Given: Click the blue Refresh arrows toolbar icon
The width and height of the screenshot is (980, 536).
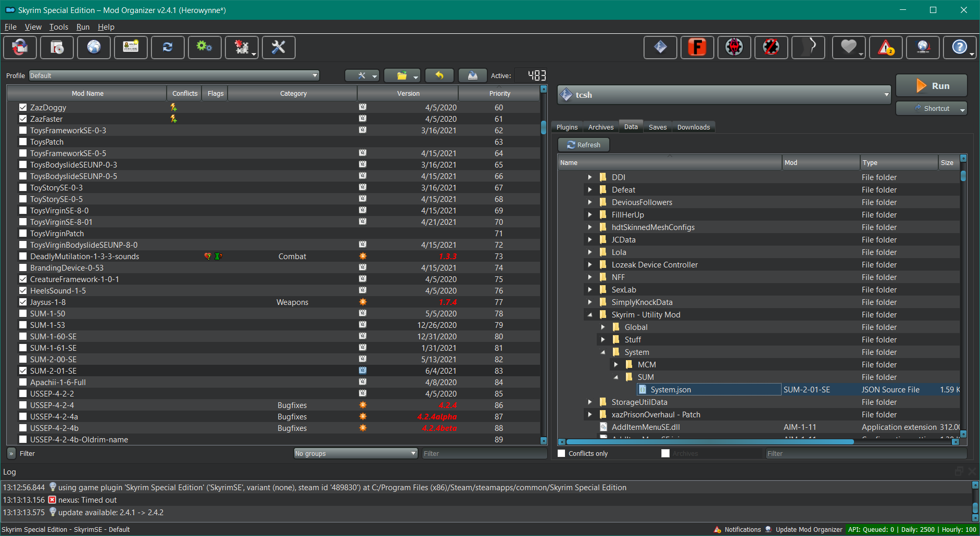Looking at the screenshot, I should [168, 47].
